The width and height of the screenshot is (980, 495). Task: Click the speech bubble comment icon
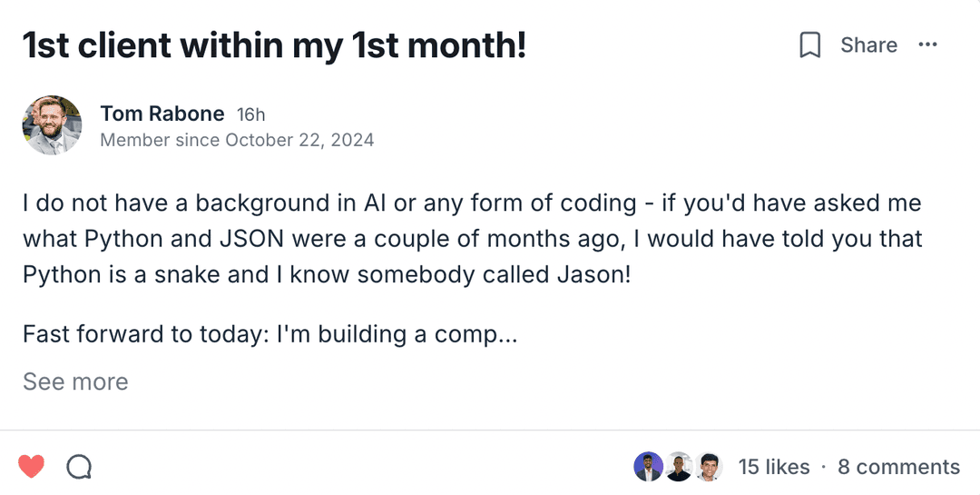(x=80, y=467)
